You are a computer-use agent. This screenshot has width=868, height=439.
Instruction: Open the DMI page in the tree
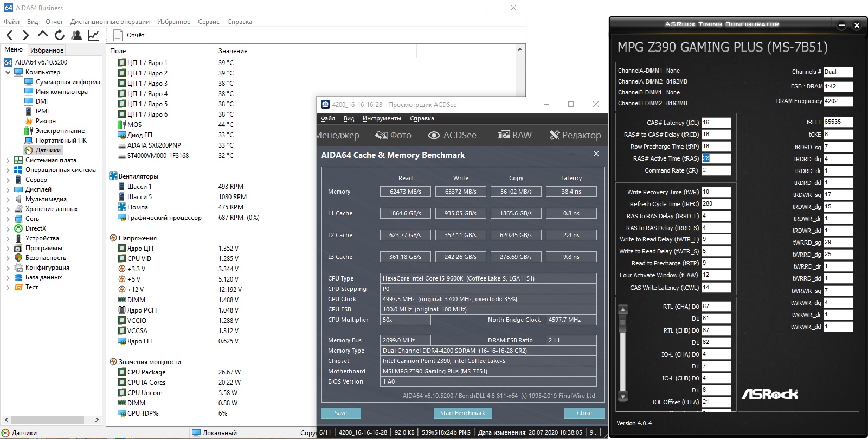point(42,101)
